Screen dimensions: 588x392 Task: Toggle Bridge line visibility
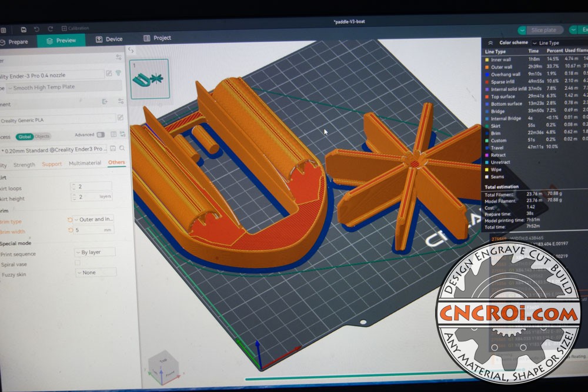(x=487, y=111)
